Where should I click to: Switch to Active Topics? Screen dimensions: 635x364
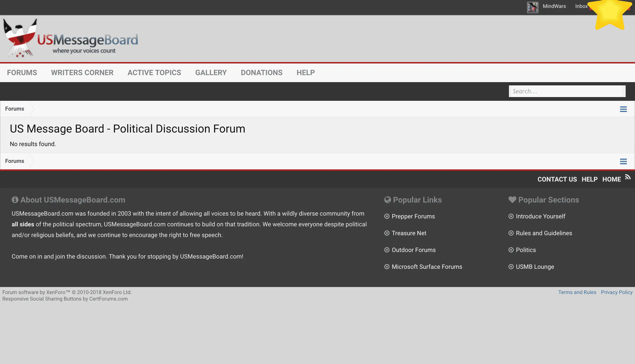click(x=154, y=73)
